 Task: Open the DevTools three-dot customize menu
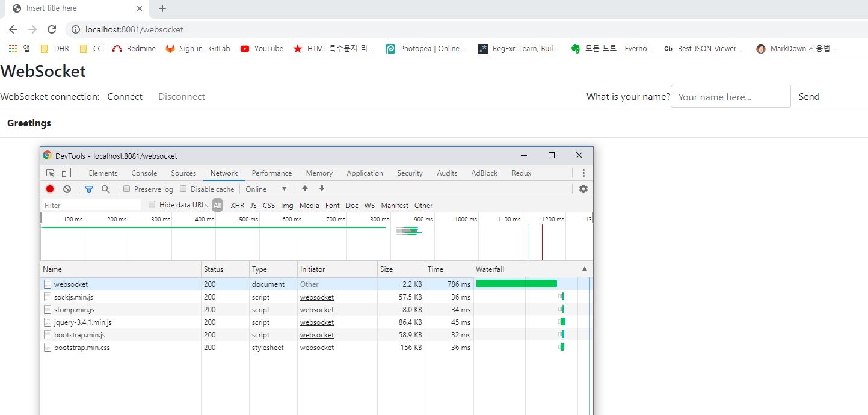point(583,173)
